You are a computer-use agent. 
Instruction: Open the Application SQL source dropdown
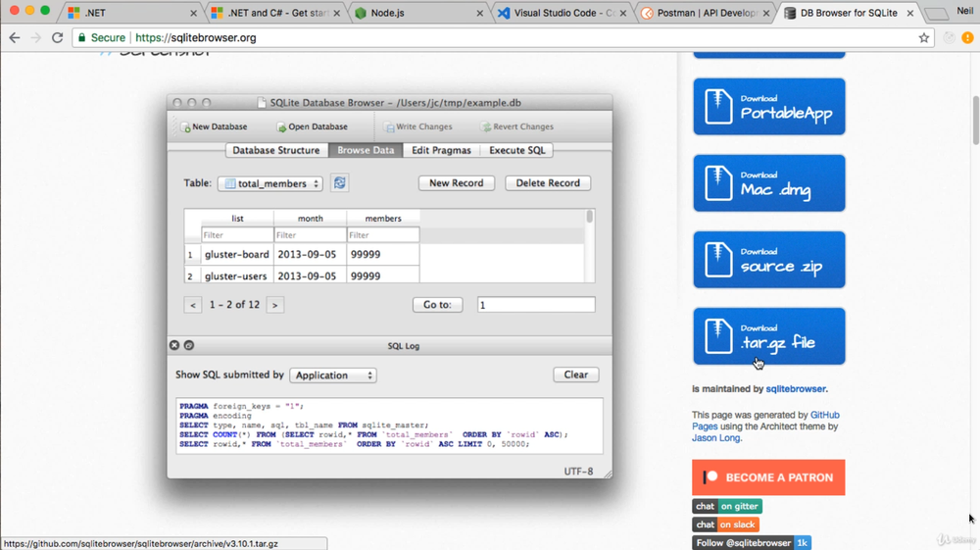pos(333,375)
